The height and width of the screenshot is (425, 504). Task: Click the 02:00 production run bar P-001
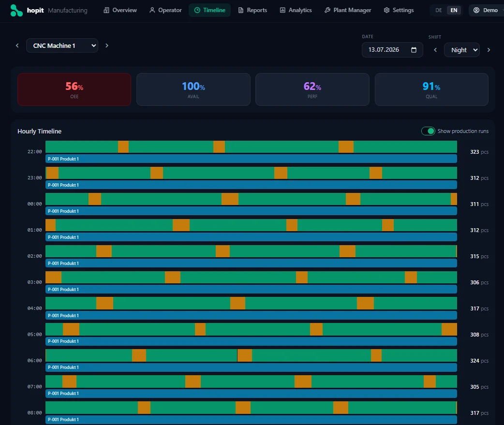pos(251,263)
